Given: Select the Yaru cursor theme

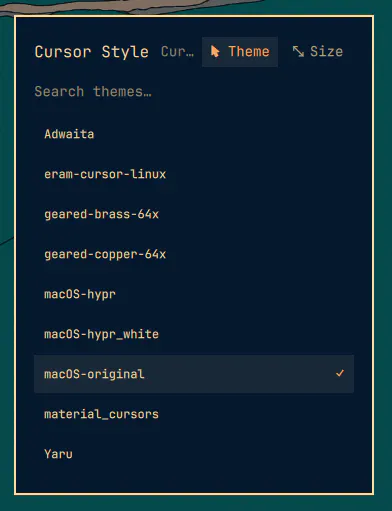Looking at the screenshot, I should point(194,454).
